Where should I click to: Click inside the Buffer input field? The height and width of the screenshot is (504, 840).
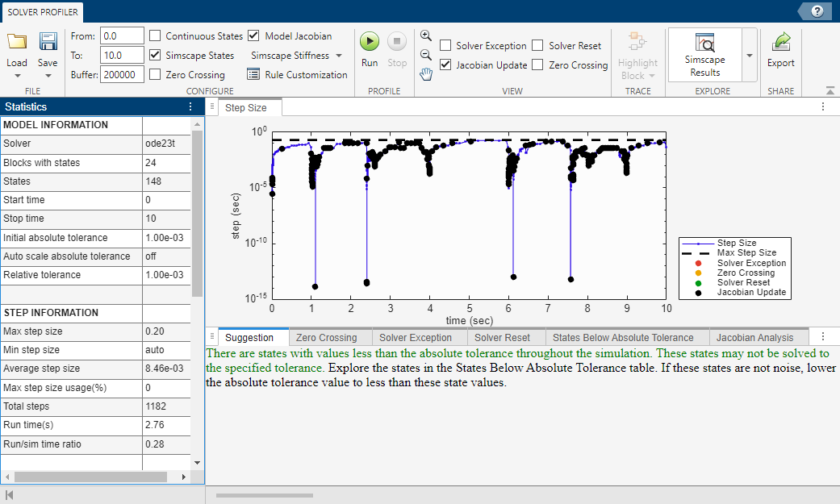click(121, 74)
